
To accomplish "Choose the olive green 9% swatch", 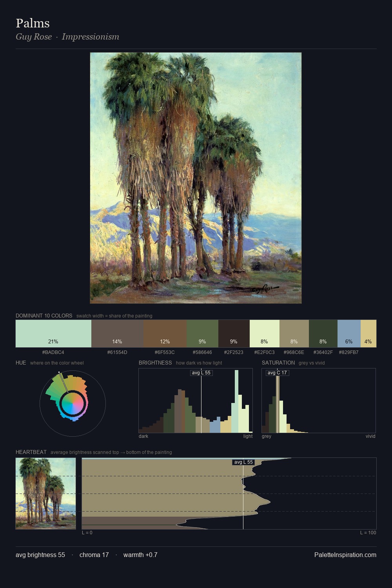I will pos(202,334).
